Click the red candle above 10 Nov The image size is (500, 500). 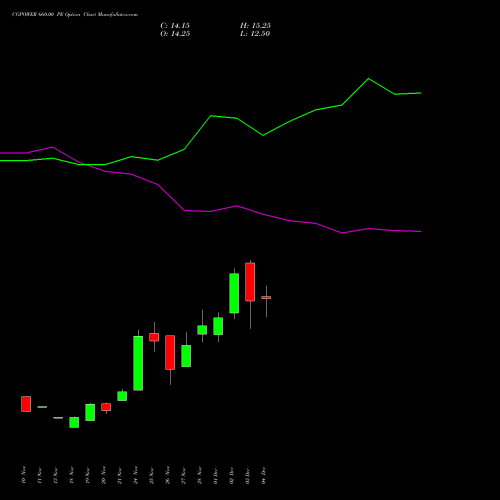click(x=26, y=404)
